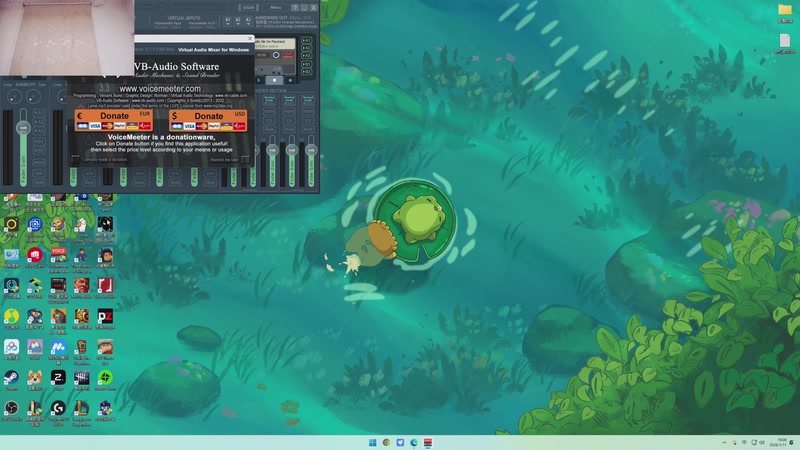Screen dimensions: 800x450
Task: Open the www.voicemeeter.com link
Action: point(160,89)
